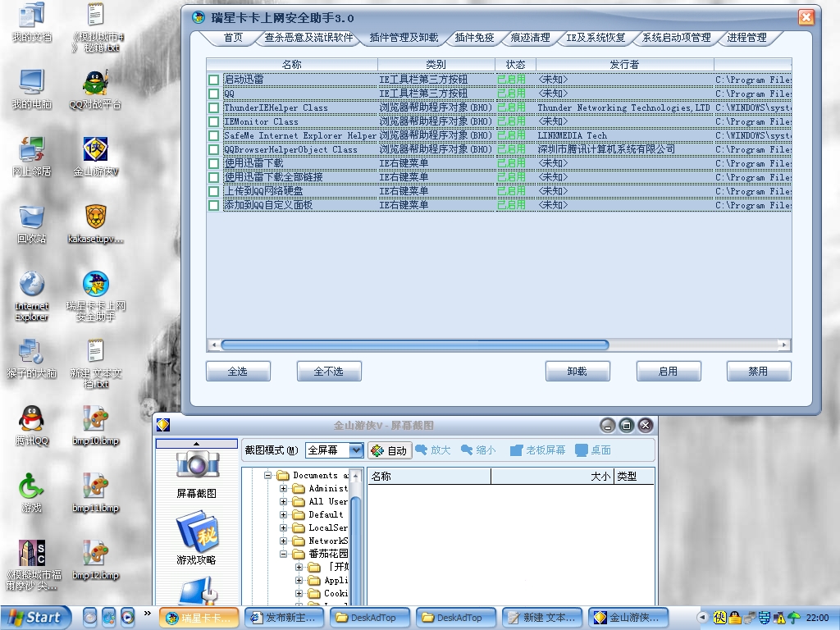Check 使用迅雷下载 row checkbox
This screenshot has height=630, width=840.
pos(214,163)
